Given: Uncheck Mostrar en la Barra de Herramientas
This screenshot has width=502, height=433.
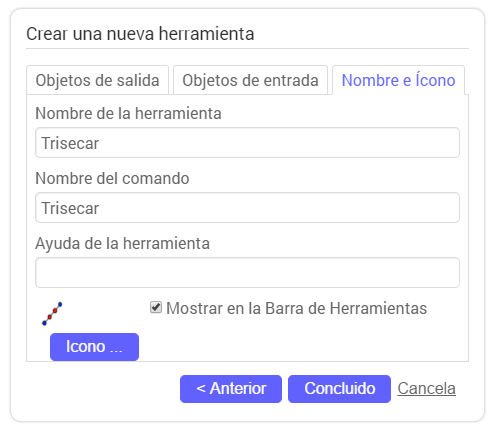Looking at the screenshot, I should [156, 307].
